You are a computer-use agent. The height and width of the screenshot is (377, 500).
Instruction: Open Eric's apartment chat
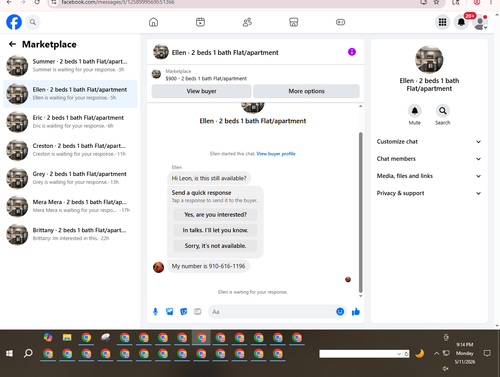(x=70, y=122)
